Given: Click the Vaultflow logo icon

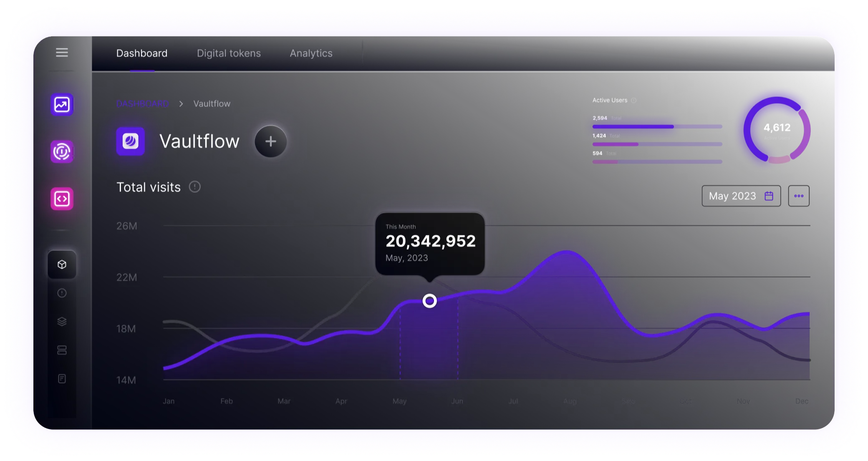Looking at the screenshot, I should click(131, 141).
